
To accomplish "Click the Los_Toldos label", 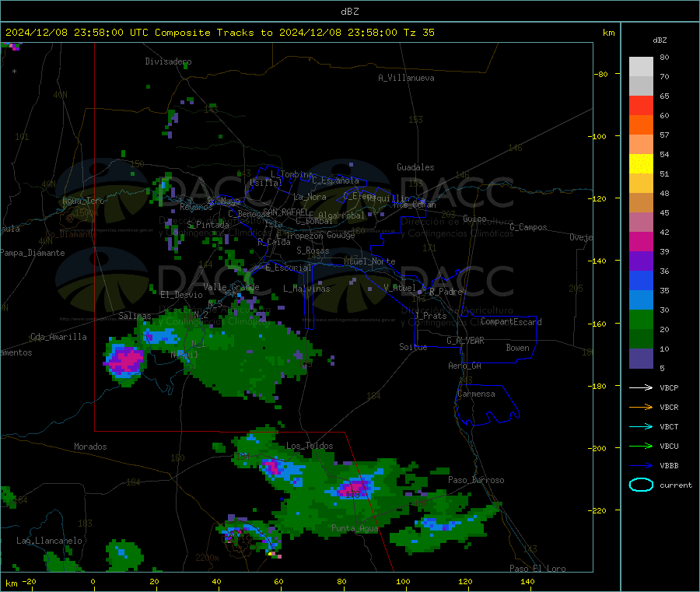I will click(x=310, y=446).
